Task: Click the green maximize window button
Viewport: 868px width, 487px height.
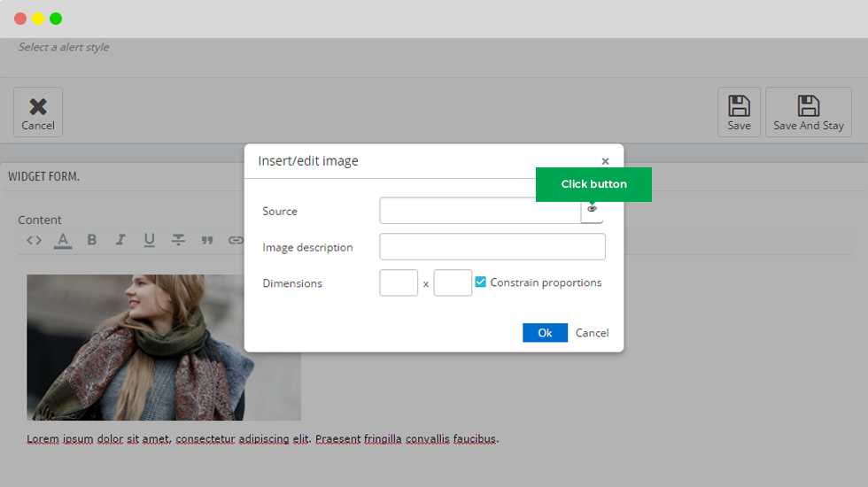Action: point(56,19)
